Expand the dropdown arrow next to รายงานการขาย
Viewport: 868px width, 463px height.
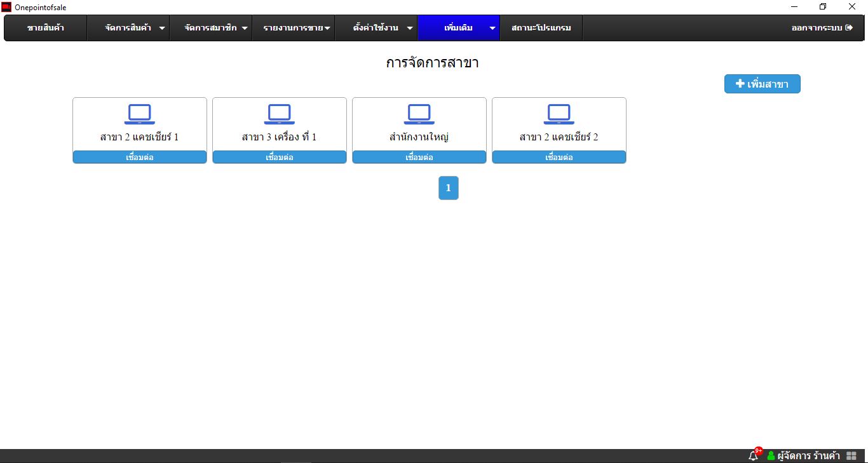click(x=327, y=29)
